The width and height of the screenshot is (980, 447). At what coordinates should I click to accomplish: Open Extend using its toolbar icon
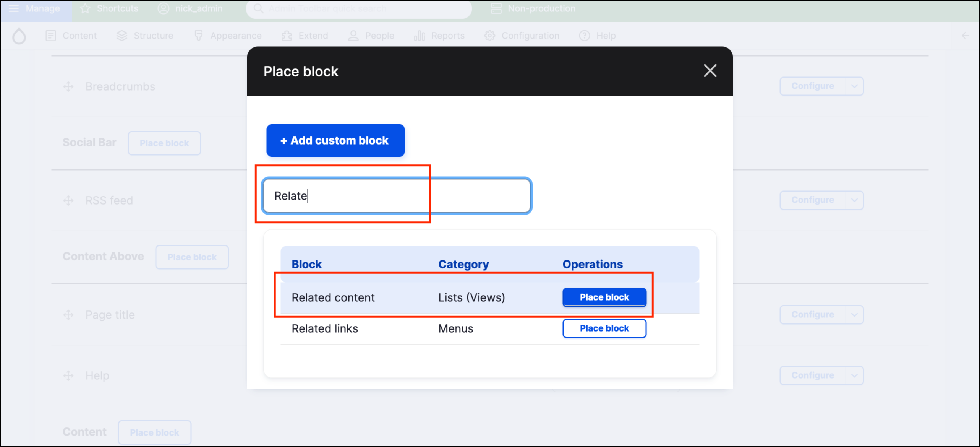(286, 36)
